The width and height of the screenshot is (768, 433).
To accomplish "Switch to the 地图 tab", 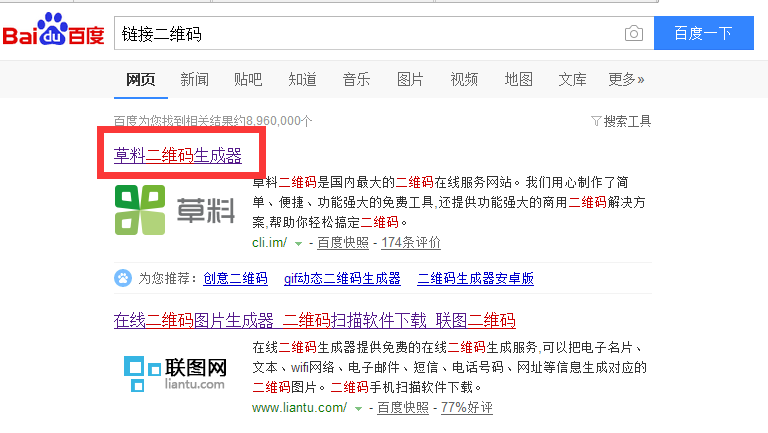I will click(x=518, y=79).
